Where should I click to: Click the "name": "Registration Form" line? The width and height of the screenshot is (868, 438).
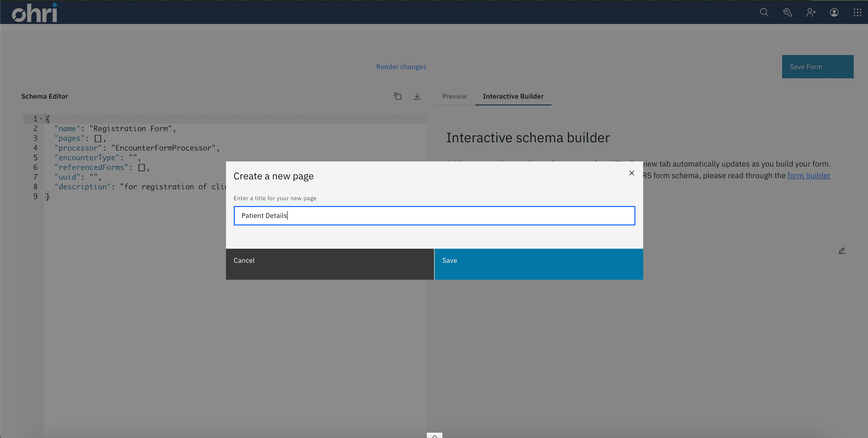click(x=115, y=129)
